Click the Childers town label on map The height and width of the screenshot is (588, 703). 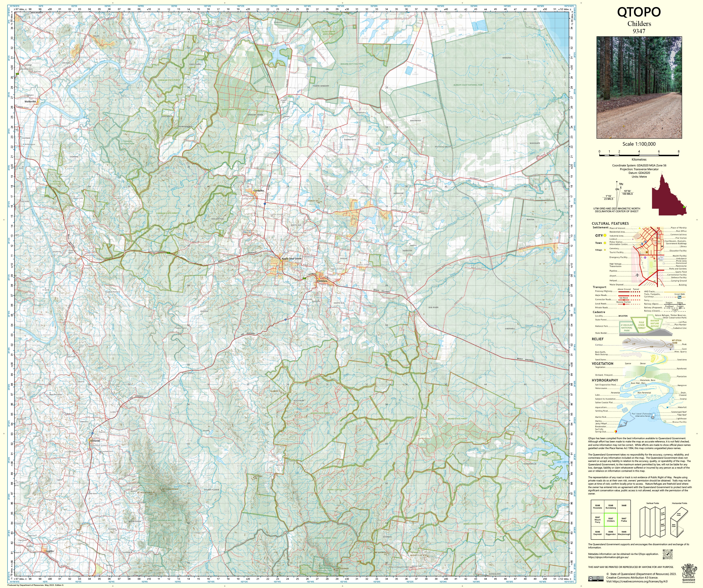[x=322, y=281]
